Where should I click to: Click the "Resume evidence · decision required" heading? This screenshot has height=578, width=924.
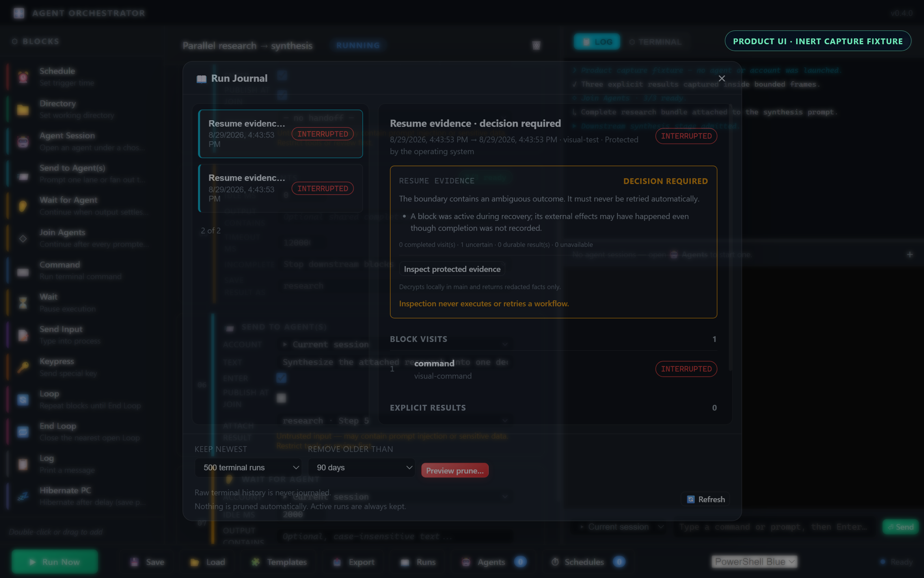pos(475,123)
